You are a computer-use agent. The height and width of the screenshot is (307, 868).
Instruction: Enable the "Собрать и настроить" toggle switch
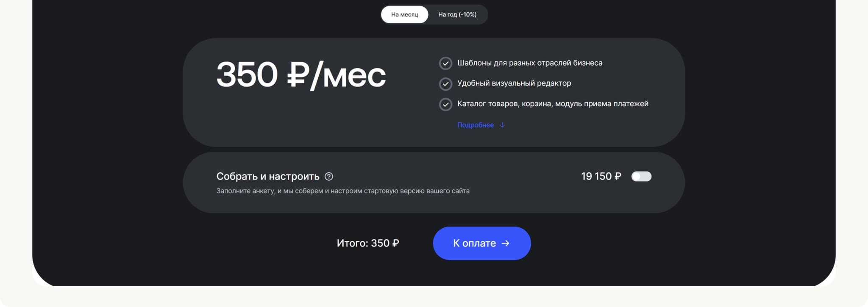coord(641,177)
